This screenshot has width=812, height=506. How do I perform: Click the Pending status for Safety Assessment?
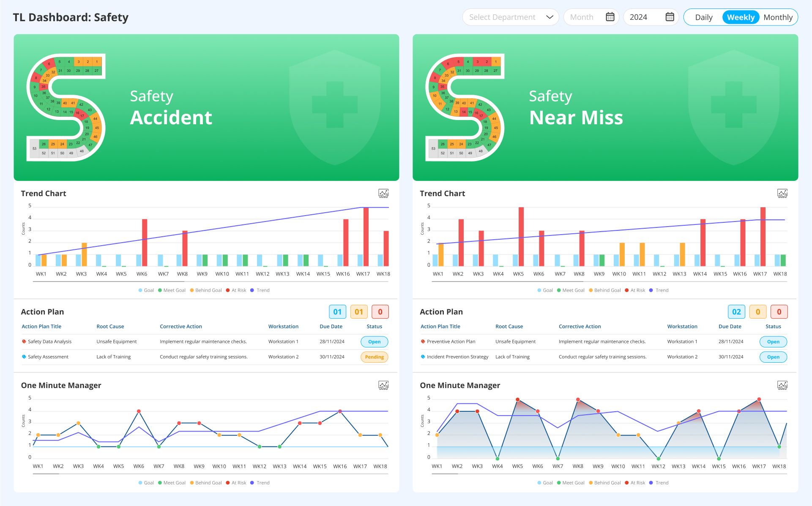374,357
